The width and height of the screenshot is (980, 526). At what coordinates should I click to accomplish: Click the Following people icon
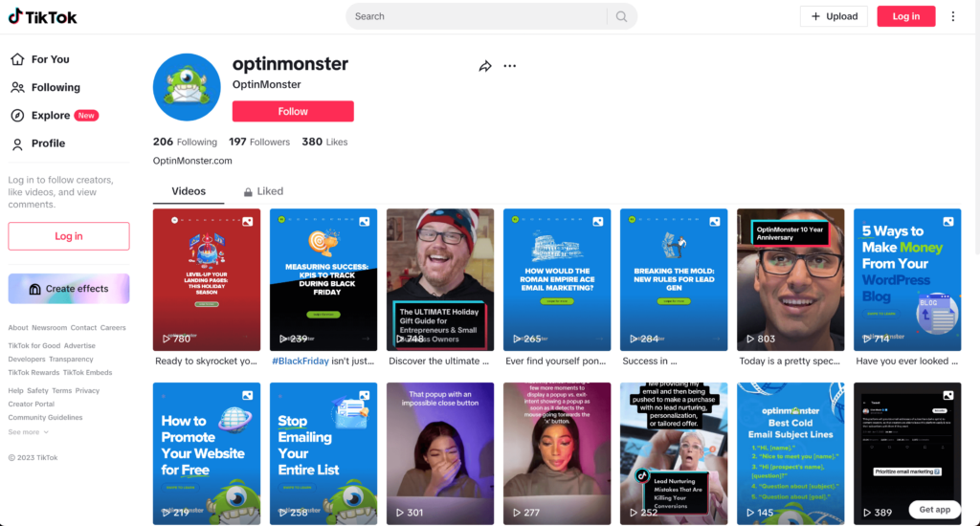point(17,87)
